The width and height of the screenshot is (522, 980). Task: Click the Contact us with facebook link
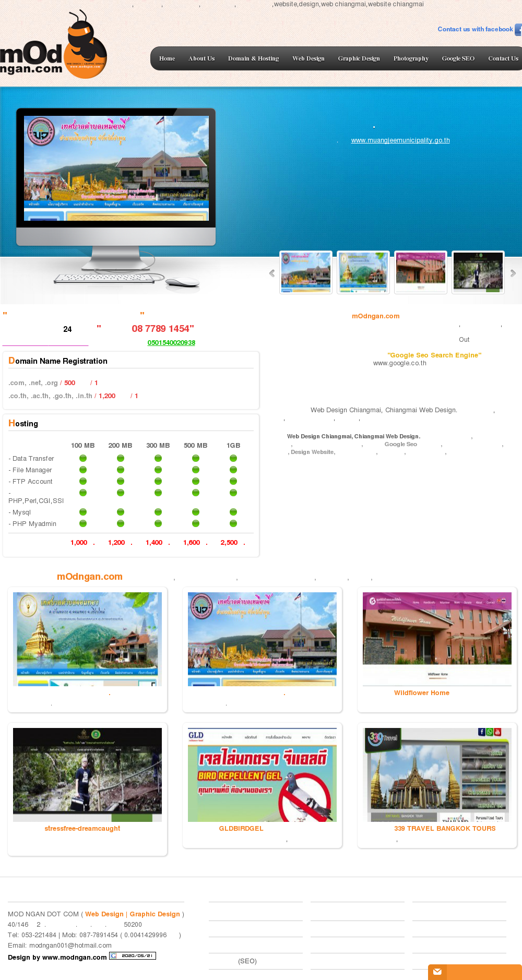pyautogui.click(x=475, y=29)
